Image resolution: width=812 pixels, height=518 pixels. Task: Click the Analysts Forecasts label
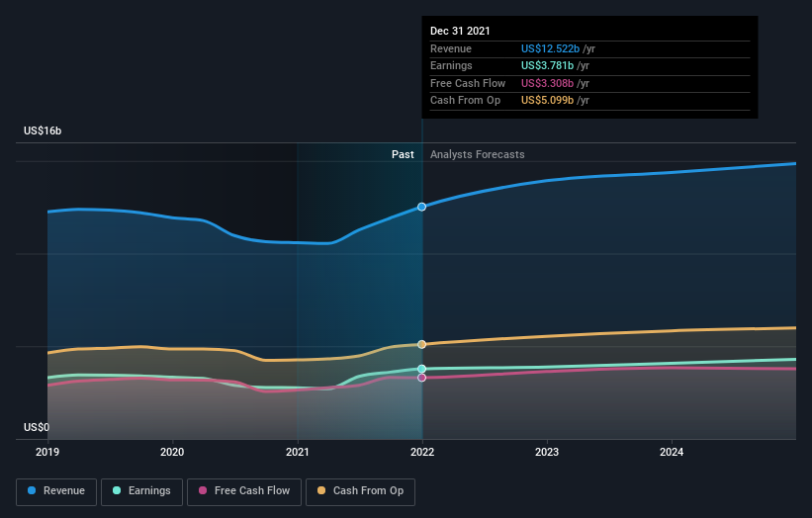click(x=478, y=155)
